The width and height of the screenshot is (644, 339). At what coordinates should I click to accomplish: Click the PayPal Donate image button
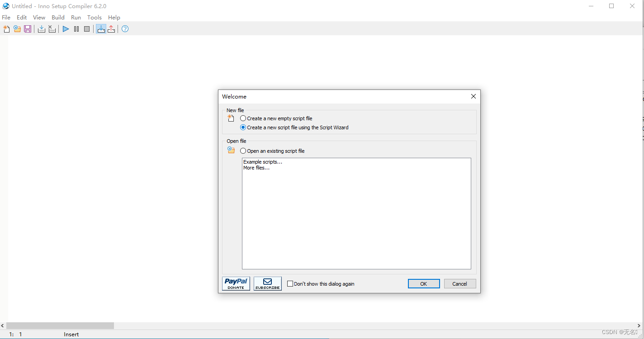(x=236, y=283)
